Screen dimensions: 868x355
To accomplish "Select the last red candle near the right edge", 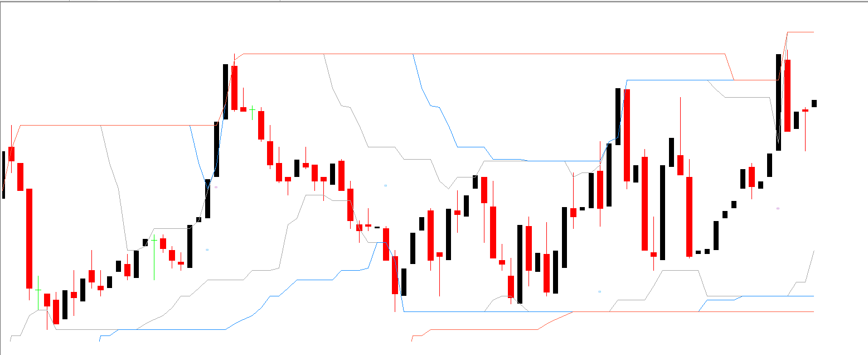I will click(x=805, y=111).
